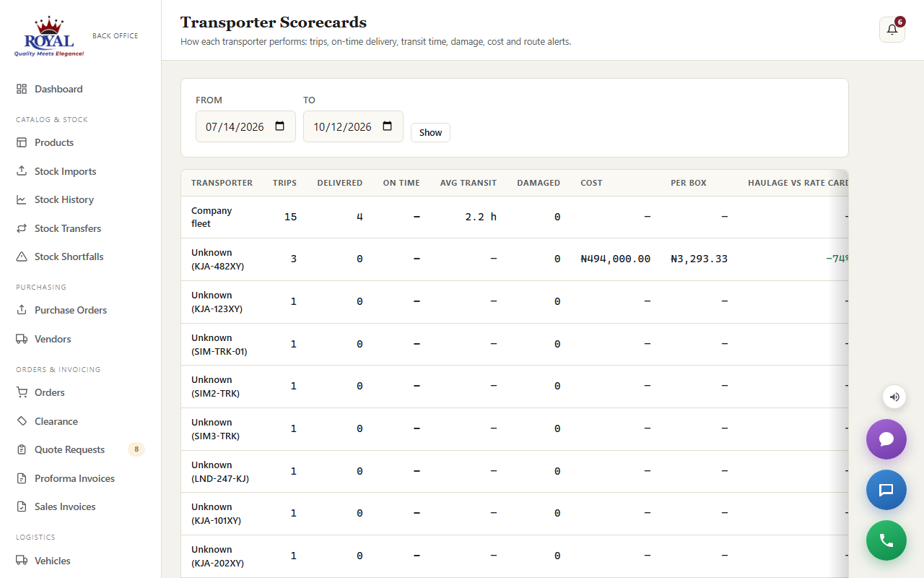Click the TO date field
The width and height of the screenshot is (924, 578).
(353, 126)
